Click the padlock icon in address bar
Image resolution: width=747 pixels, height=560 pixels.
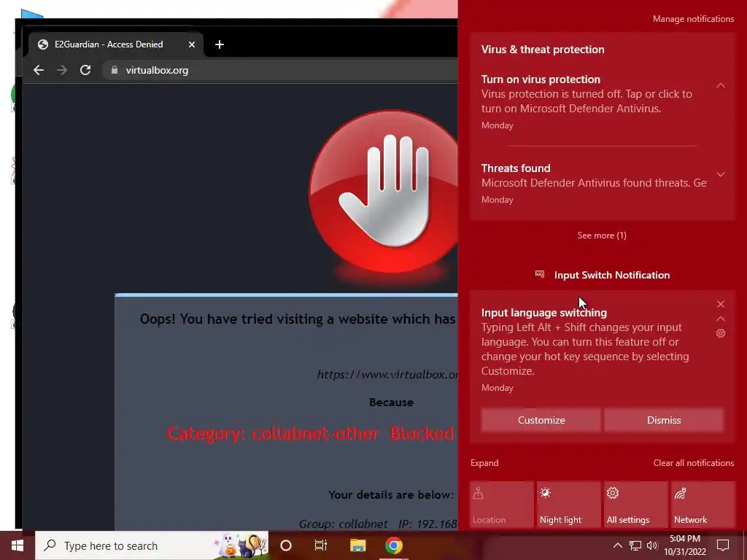[115, 70]
